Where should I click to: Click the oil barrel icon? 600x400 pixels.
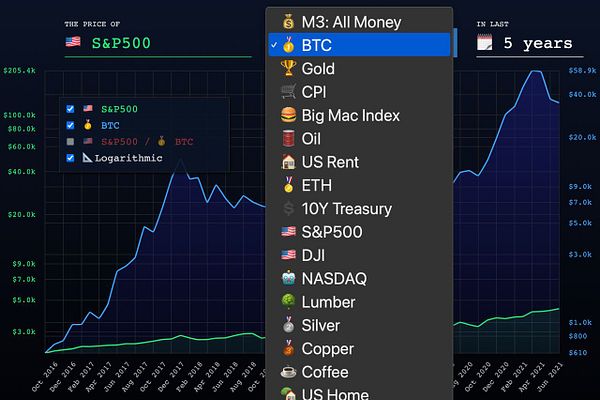[x=289, y=138]
